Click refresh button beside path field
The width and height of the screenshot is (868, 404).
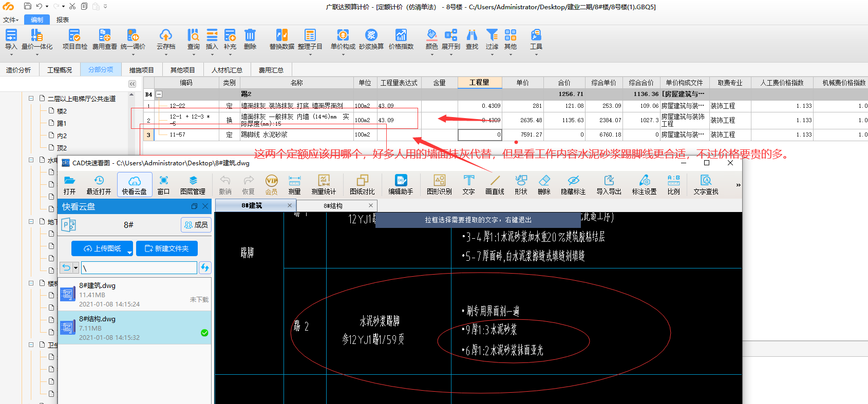[x=205, y=267]
